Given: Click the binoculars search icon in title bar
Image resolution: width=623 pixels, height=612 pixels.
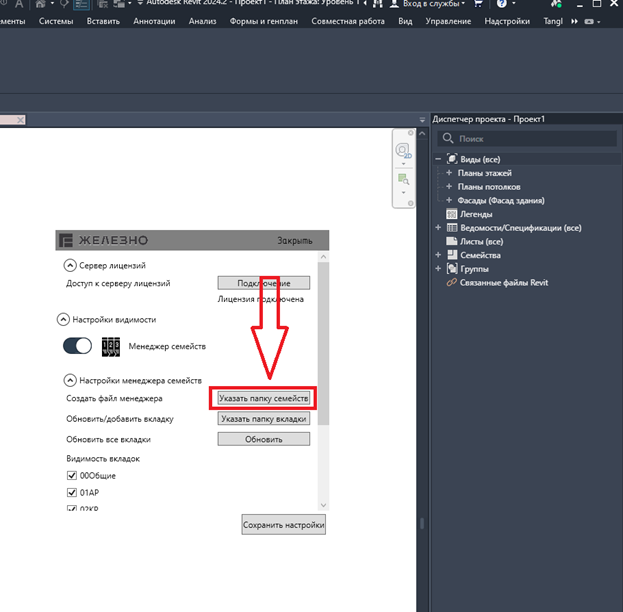Looking at the screenshot, I should click(378, 4).
